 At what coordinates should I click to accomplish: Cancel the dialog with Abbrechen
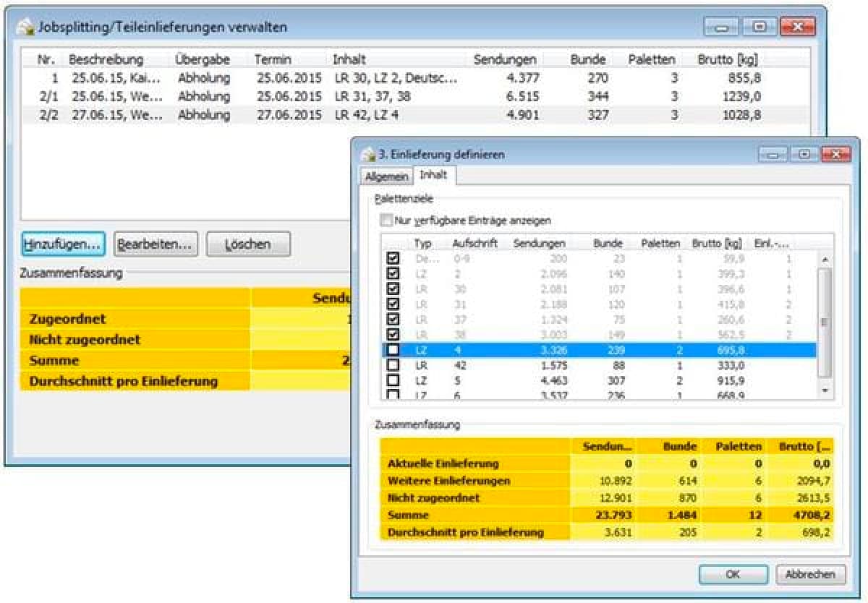click(811, 575)
